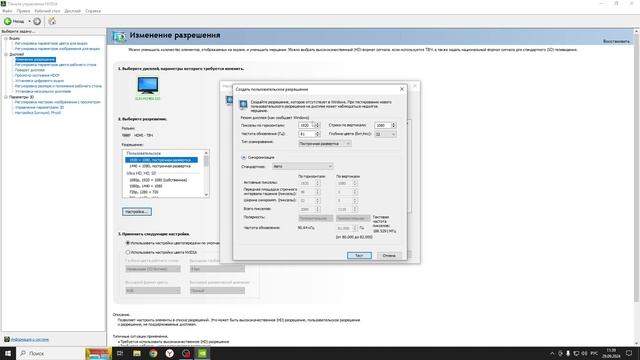Click the grey Forward arrow toolbar icon

(37, 21)
